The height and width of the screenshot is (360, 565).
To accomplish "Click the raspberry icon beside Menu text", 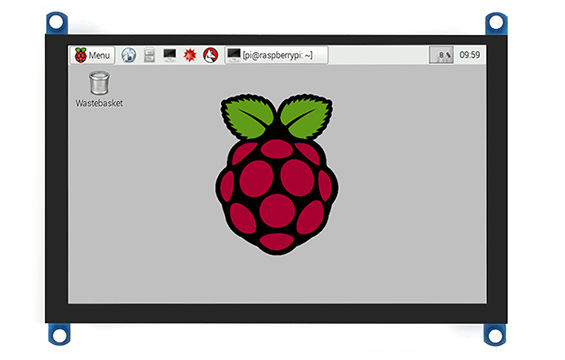I will 80,55.
